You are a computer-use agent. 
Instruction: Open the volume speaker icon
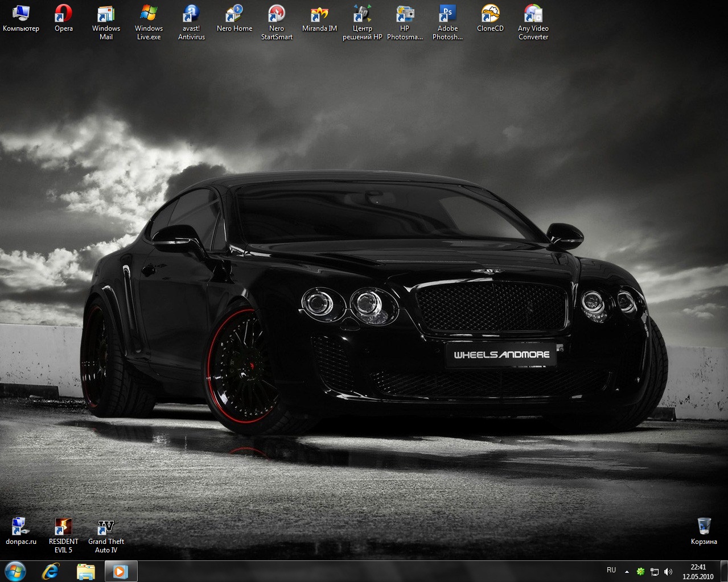coord(668,572)
